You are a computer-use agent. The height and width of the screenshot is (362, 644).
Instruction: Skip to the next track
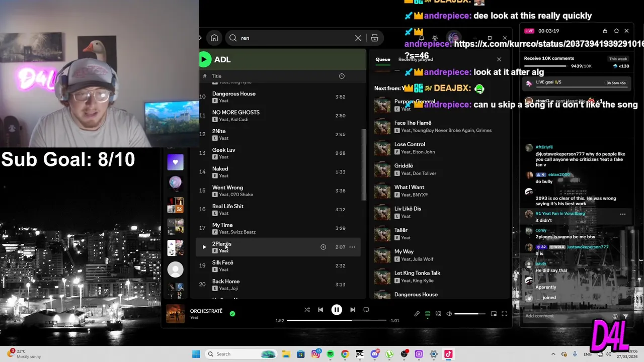pyautogui.click(x=353, y=310)
